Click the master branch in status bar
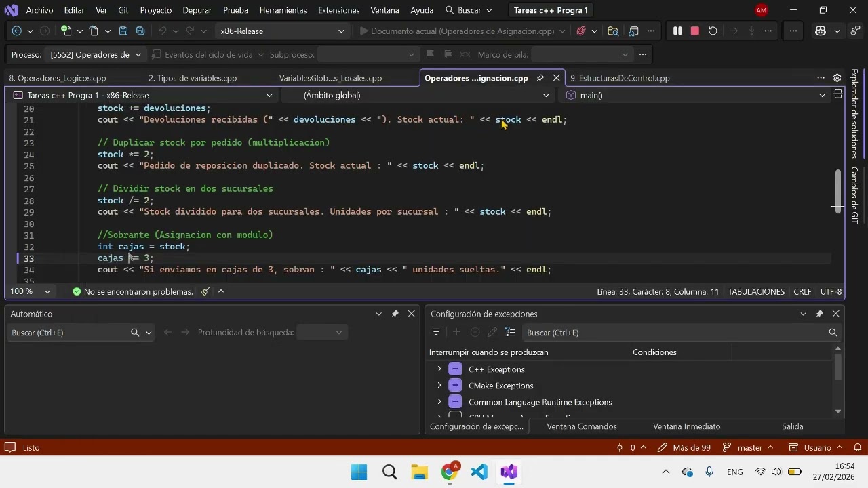Viewport: 868px width, 488px height. pyautogui.click(x=749, y=447)
